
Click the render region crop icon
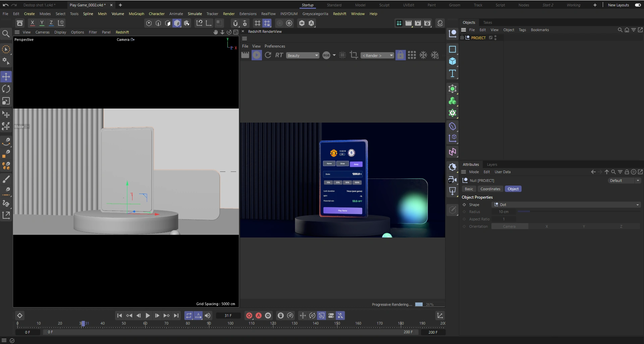[354, 55]
